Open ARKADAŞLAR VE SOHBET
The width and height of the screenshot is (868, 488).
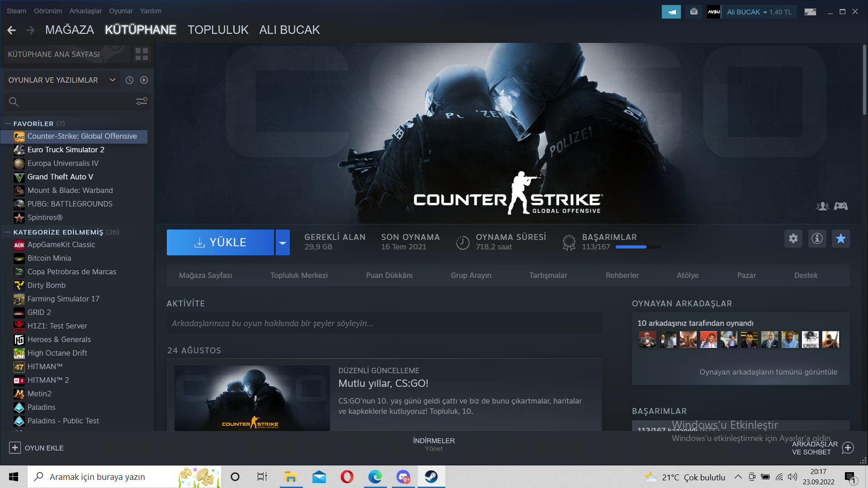coord(822,448)
